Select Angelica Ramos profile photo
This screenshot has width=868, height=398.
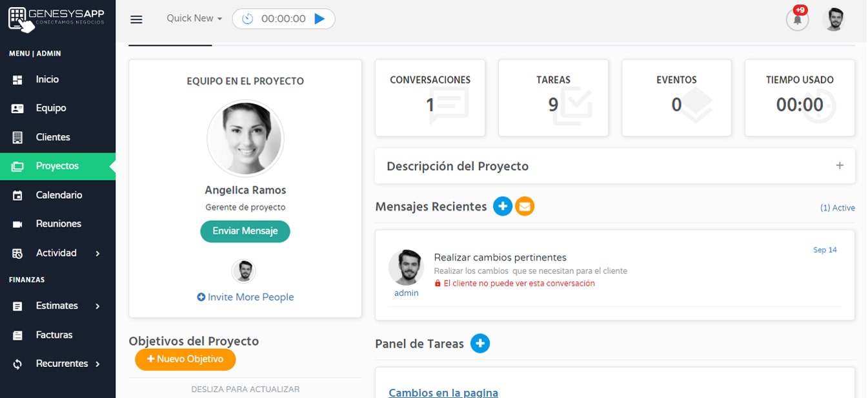[x=245, y=138]
